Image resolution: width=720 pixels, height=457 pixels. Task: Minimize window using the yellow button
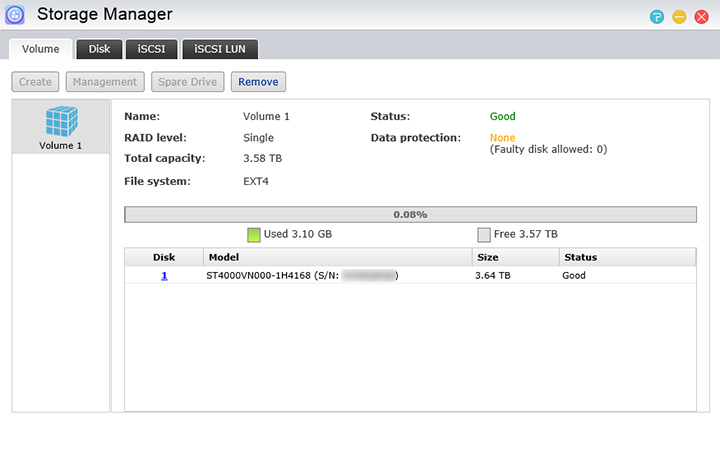(679, 17)
